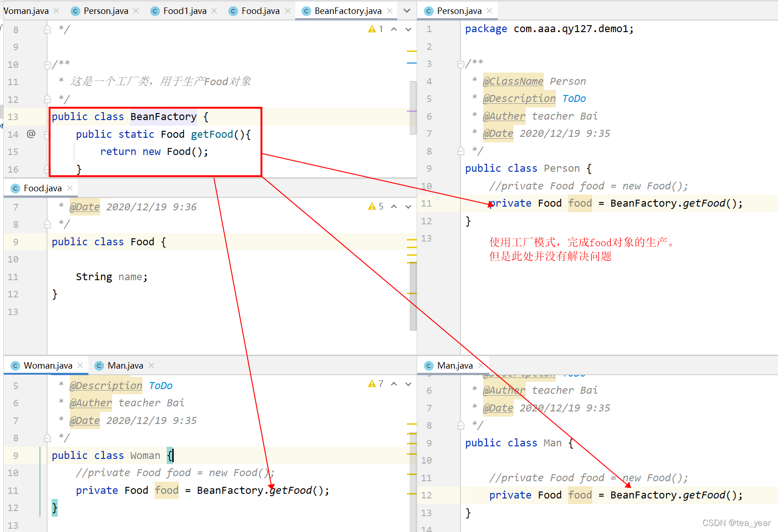Go to next highlighted error in BeanFactory editor

(408, 29)
